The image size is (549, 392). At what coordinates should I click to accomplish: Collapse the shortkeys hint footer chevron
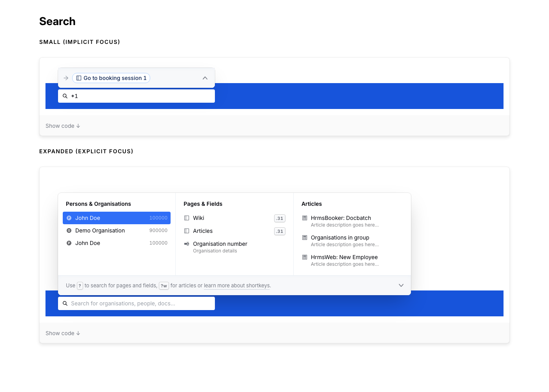tap(401, 285)
